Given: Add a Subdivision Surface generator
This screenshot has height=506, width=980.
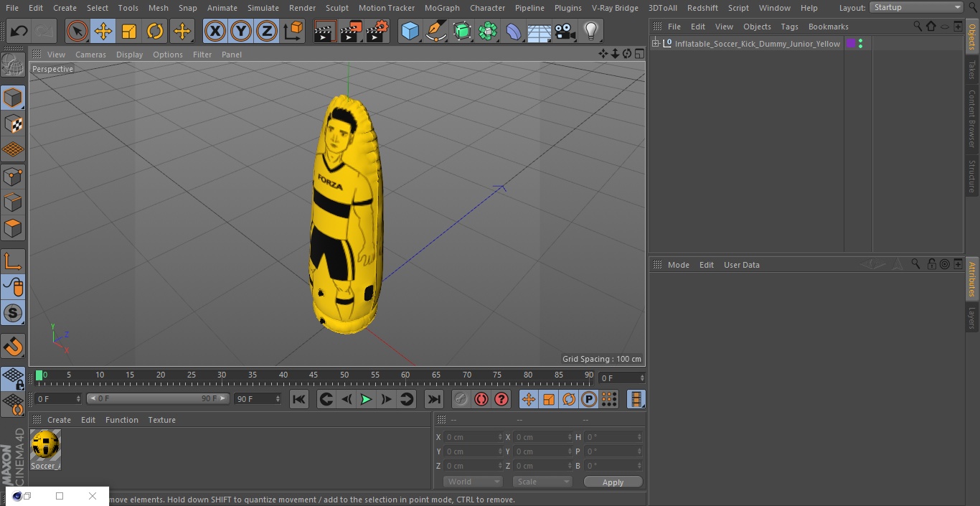Looking at the screenshot, I should [462, 32].
